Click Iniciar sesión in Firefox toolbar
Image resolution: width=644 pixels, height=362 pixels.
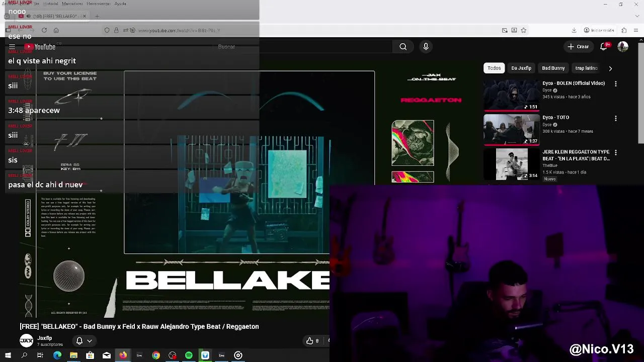click(599, 30)
